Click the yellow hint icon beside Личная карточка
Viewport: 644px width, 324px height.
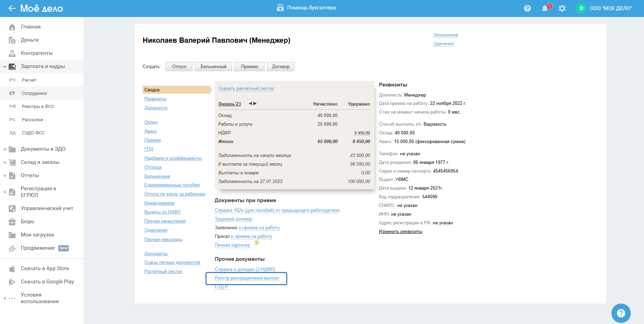(257, 243)
